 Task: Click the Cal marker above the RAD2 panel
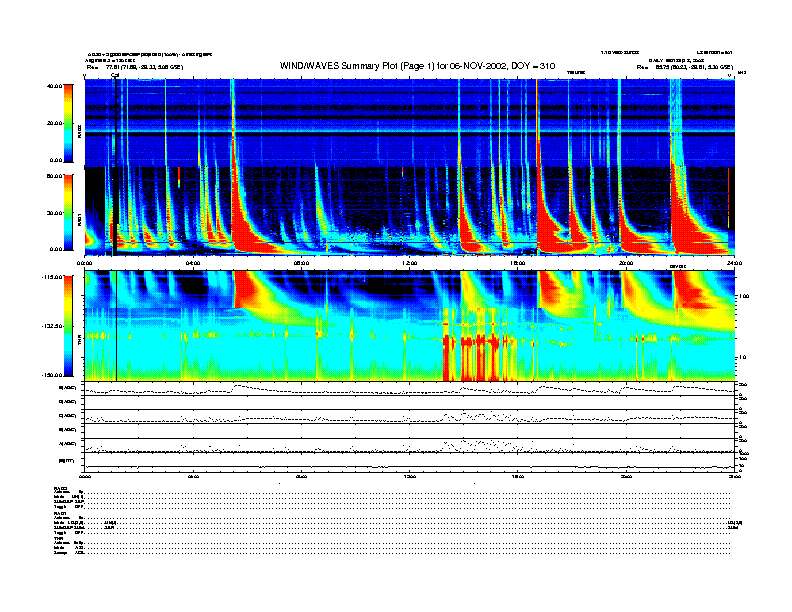115,75
